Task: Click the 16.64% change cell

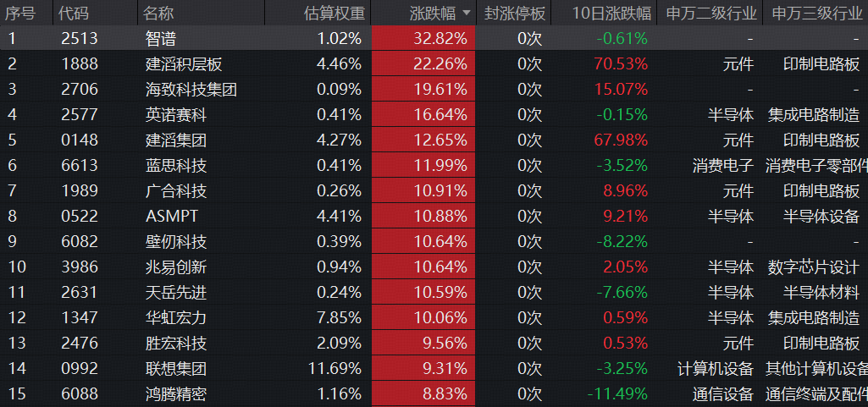Action: (x=423, y=114)
